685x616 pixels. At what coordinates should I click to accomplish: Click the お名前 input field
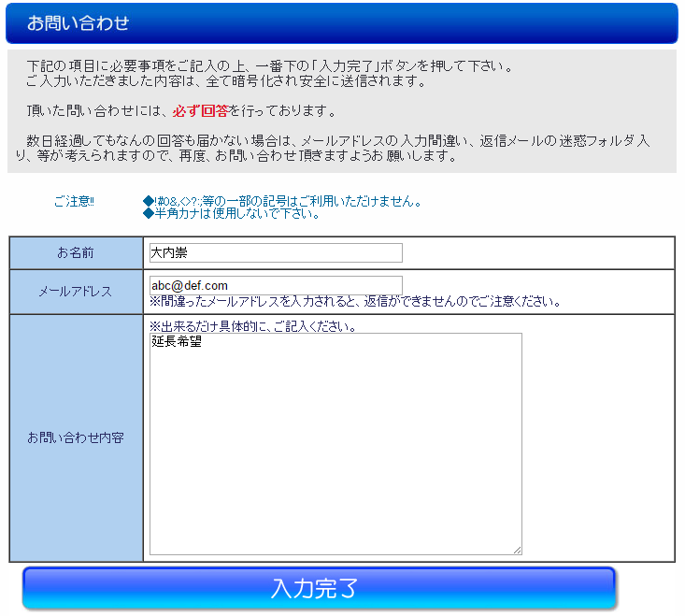click(276, 253)
